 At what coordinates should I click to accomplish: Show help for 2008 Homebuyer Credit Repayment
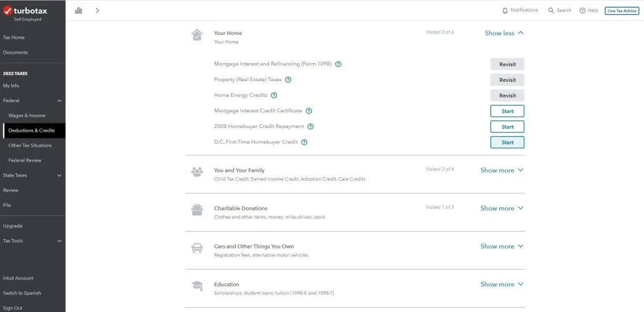pos(311,127)
